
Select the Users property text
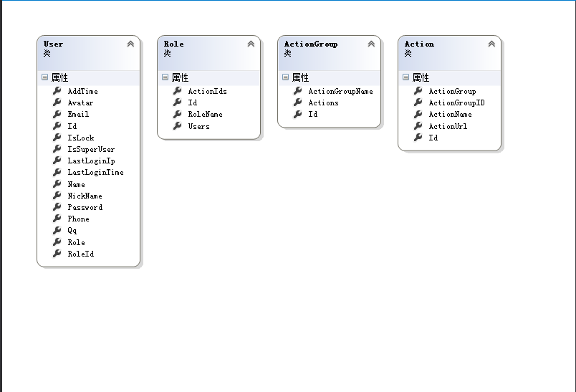coord(198,126)
